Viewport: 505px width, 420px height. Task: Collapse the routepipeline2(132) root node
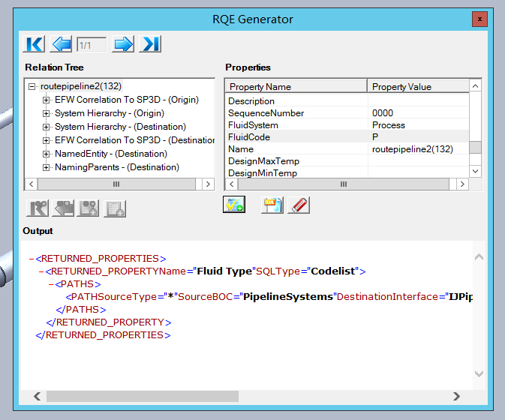coord(32,86)
